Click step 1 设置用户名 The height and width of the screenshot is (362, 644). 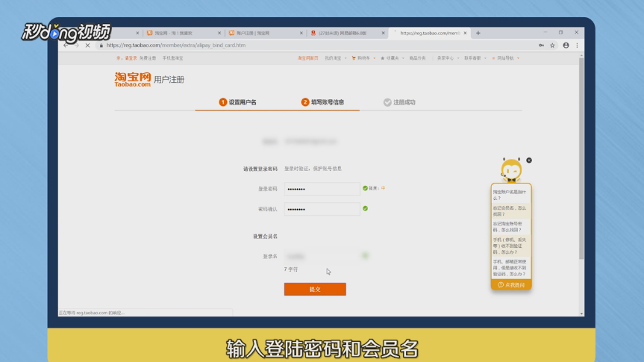237,102
